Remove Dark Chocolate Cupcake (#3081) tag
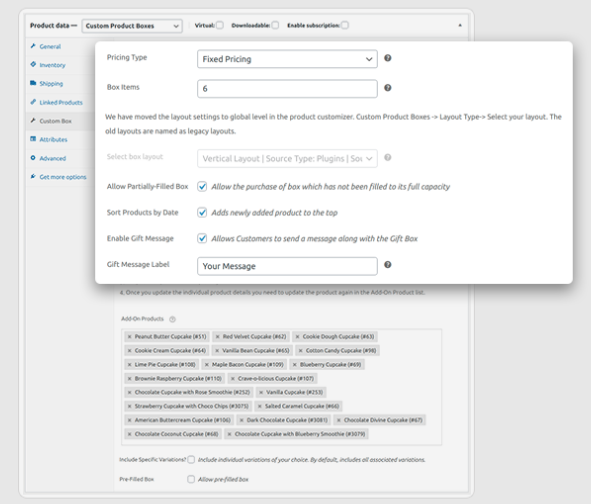The height and width of the screenshot is (504, 591). tap(242, 420)
